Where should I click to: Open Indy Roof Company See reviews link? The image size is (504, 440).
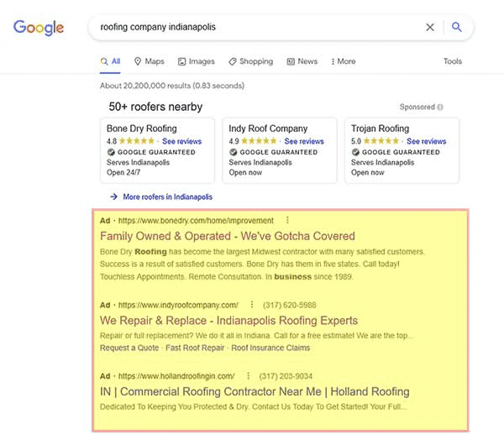coord(304,141)
